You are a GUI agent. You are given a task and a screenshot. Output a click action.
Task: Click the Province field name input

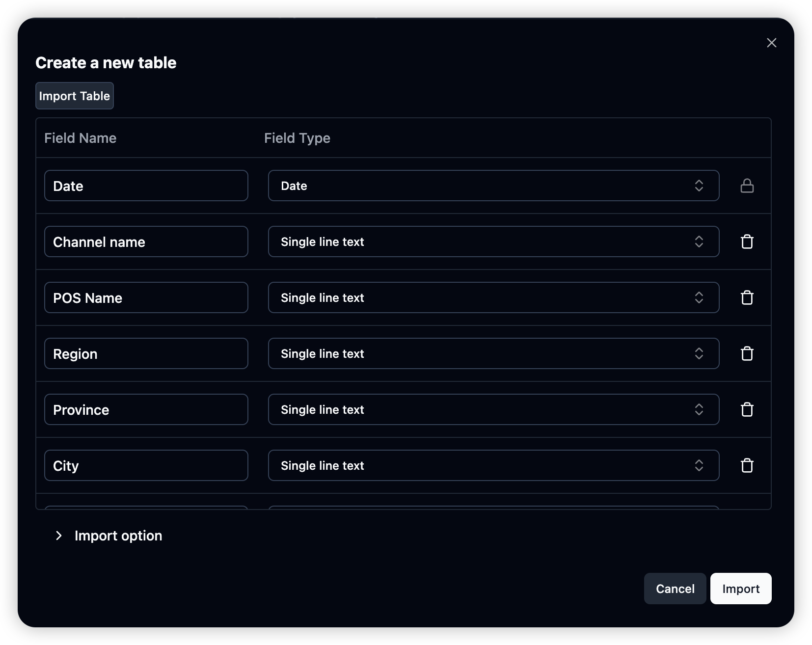[146, 409]
